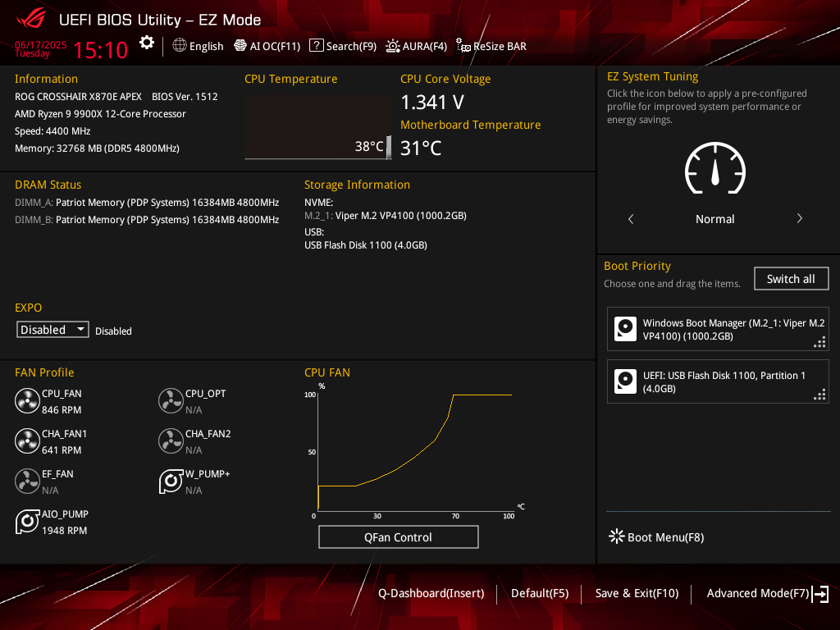
Task: Click the Normal profile label
Action: tap(715, 219)
